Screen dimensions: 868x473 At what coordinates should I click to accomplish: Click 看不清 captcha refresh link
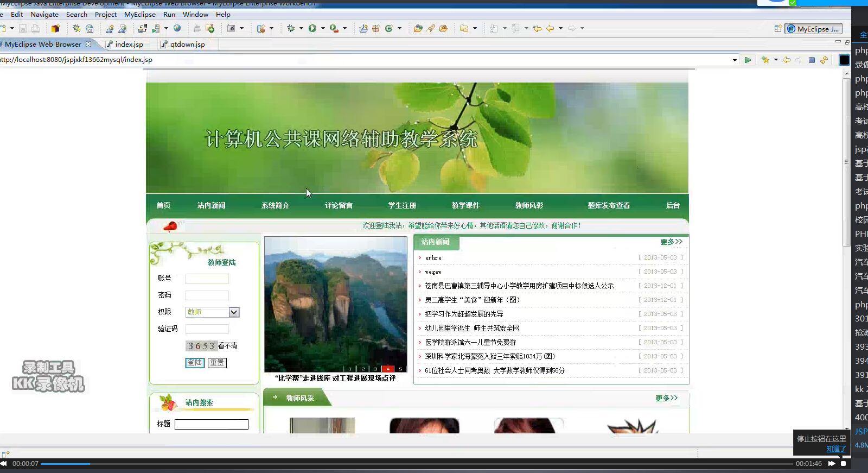pyautogui.click(x=228, y=345)
